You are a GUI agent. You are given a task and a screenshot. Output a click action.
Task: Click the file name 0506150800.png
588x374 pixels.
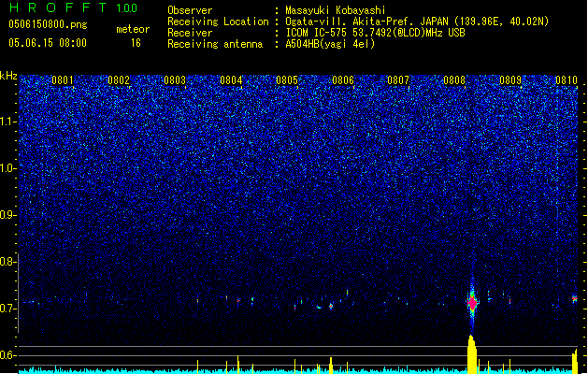point(48,25)
